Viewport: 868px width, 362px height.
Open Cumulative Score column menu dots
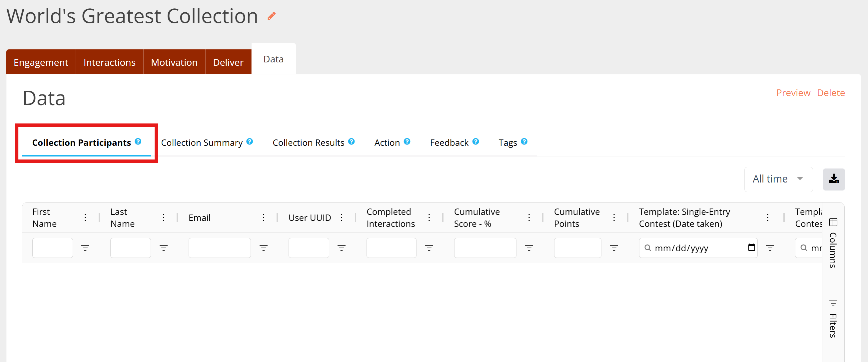[x=529, y=218]
